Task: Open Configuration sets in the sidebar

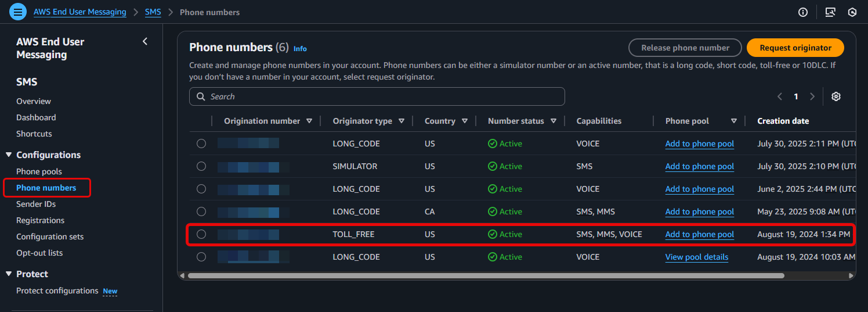Action: pyautogui.click(x=50, y=236)
